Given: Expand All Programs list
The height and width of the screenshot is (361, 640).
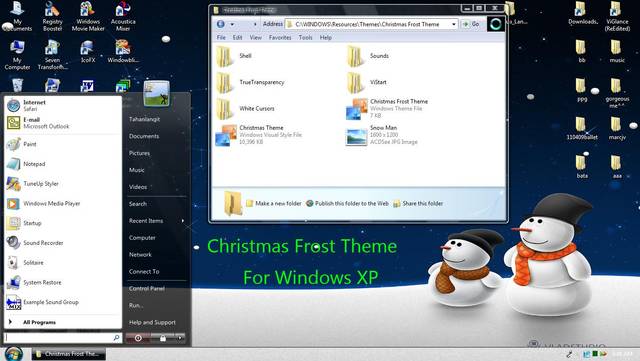Looking at the screenshot, I should [63, 322].
